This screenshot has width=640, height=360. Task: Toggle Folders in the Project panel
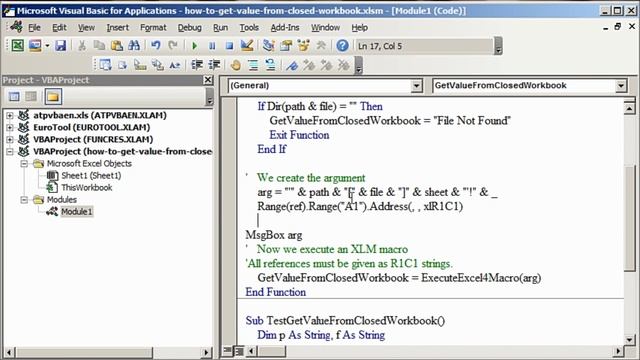[53, 97]
